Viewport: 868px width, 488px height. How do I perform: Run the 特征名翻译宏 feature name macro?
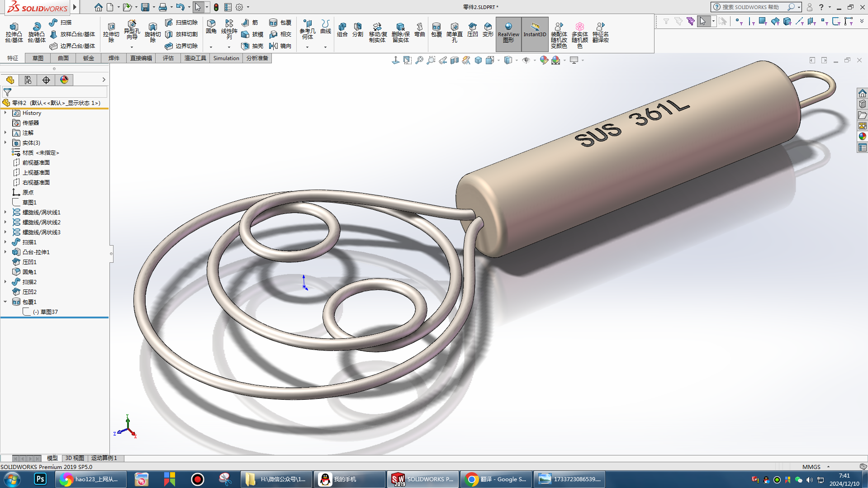pyautogui.click(x=600, y=33)
